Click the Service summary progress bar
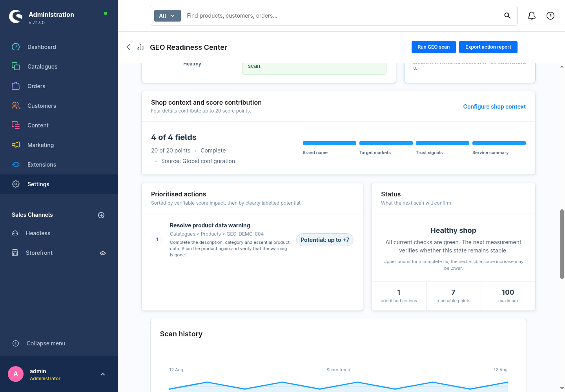 499,143
